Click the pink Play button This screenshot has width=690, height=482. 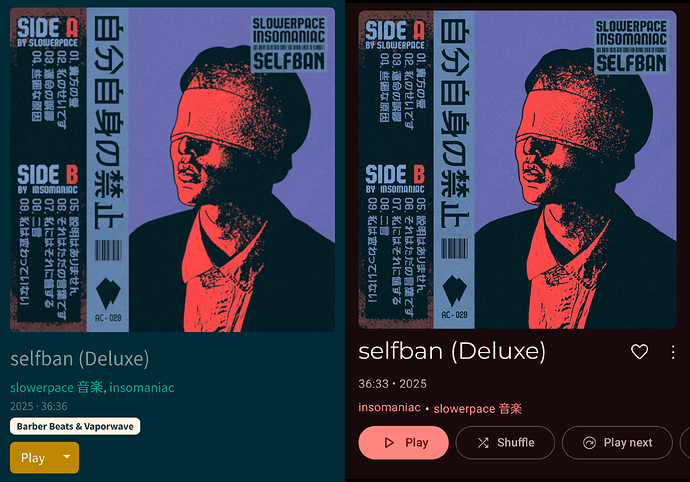click(404, 442)
